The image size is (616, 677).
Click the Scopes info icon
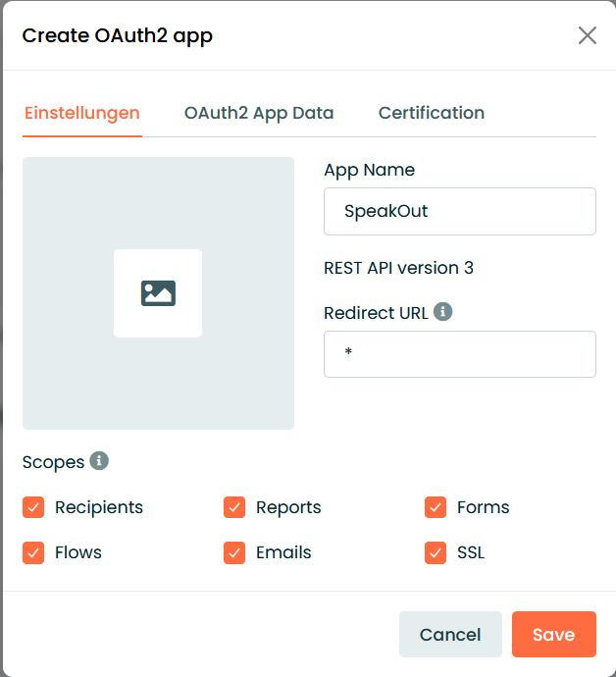99,461
